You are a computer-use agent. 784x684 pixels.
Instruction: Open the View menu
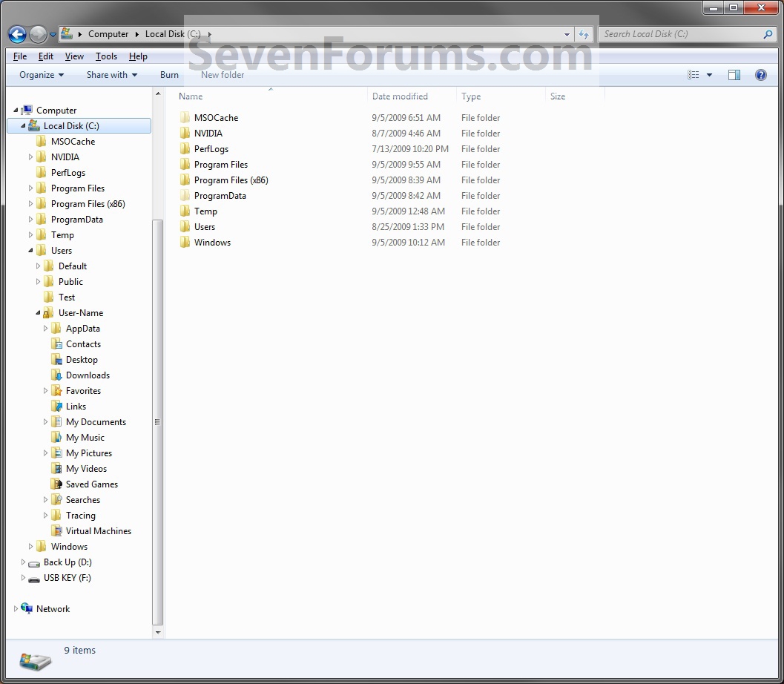[x=73, y=56]
